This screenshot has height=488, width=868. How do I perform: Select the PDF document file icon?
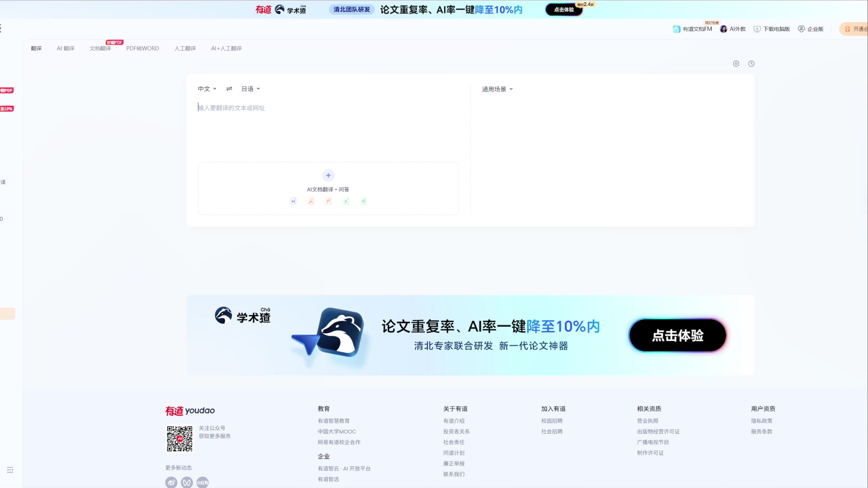click(x=311, y=201)
